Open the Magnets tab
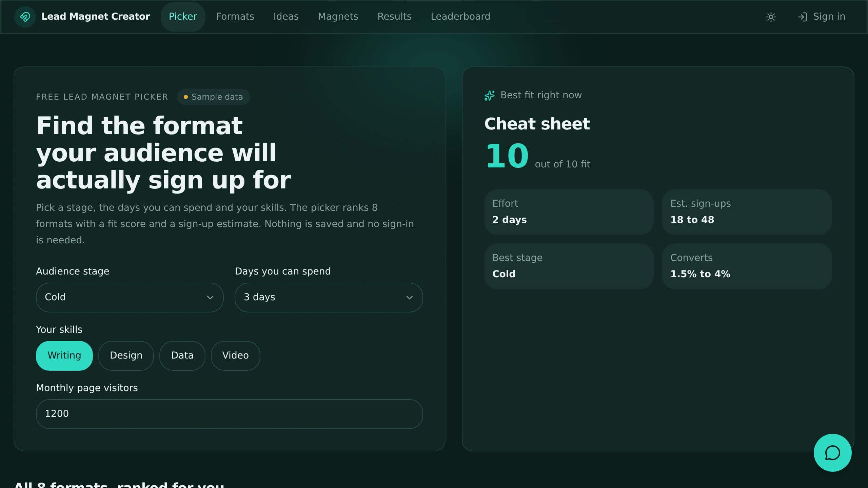 click(x=338, y=17)
